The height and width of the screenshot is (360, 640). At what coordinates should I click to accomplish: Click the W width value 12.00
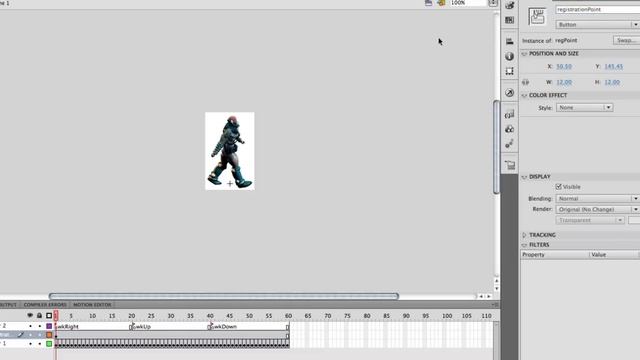pos(564,82)
